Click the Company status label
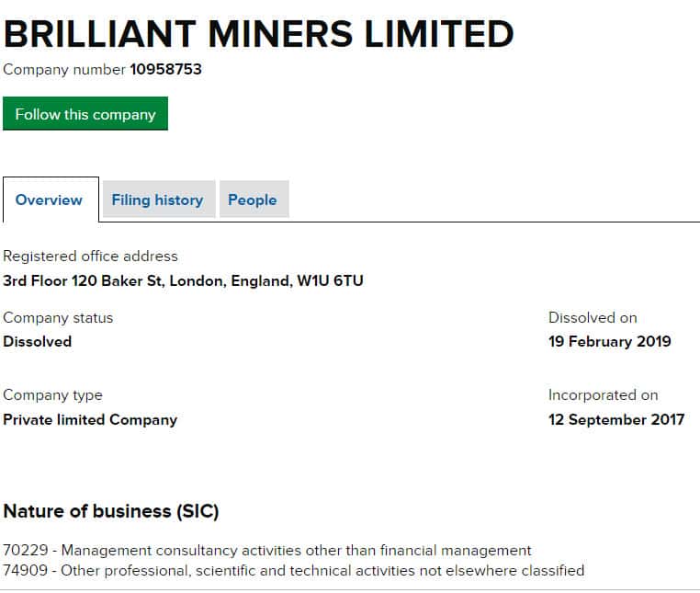This screenshot has height=593, width=700. click(x=58, y=317)
